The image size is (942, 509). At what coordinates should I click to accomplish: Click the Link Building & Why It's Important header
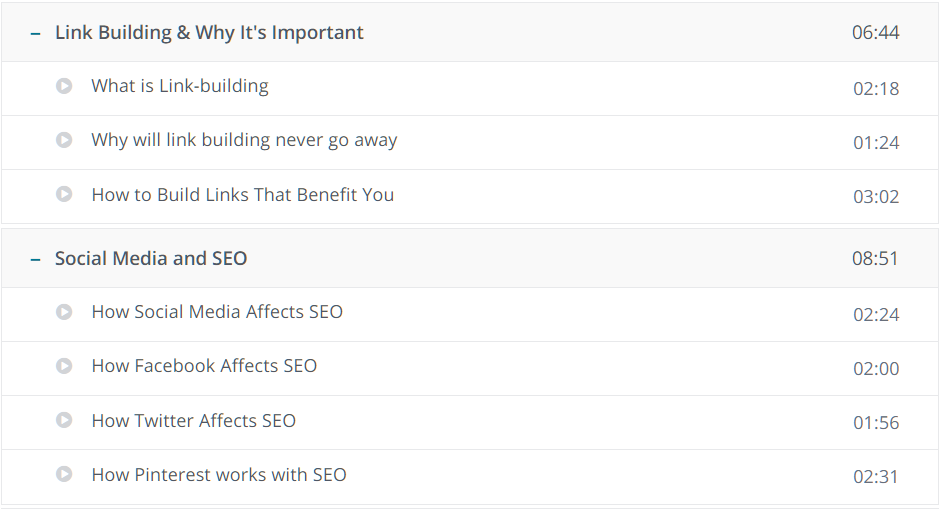coord(209,32)
